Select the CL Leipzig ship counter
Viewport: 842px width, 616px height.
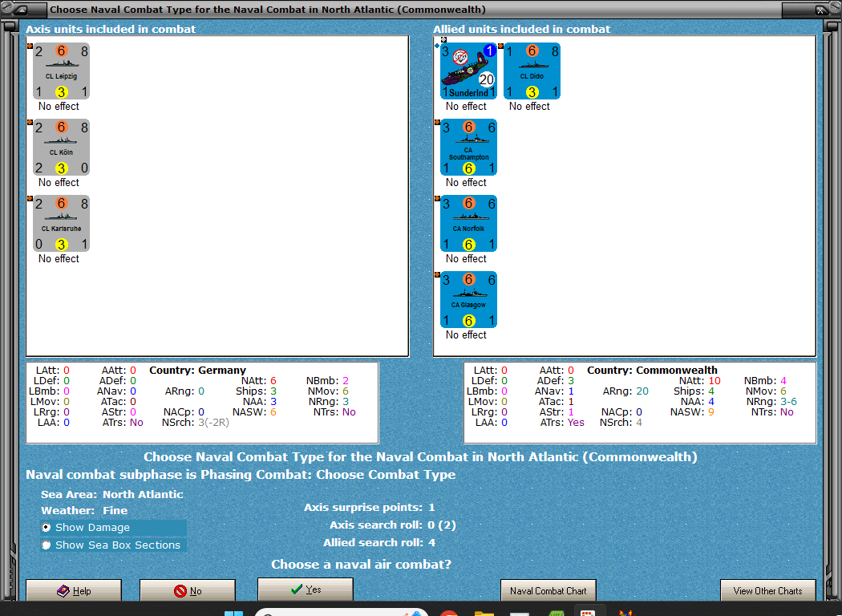click(x=61, y=71)
